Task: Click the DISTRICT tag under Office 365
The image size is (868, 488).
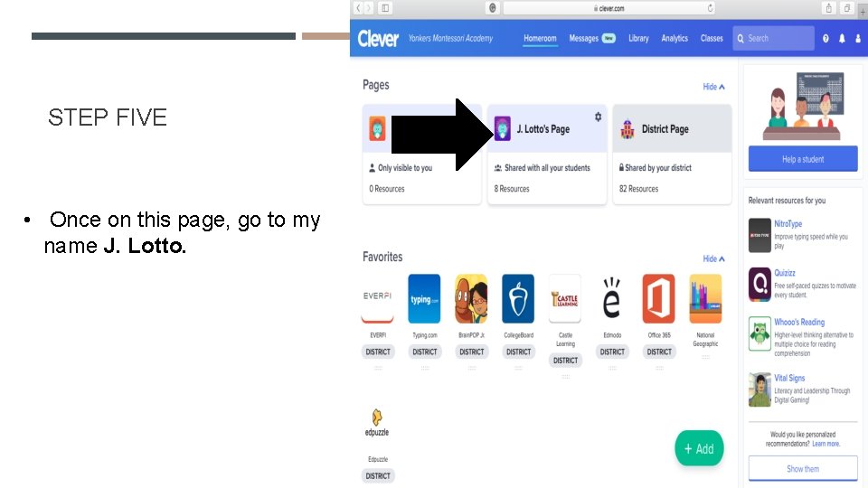Action: coord(659,352)
